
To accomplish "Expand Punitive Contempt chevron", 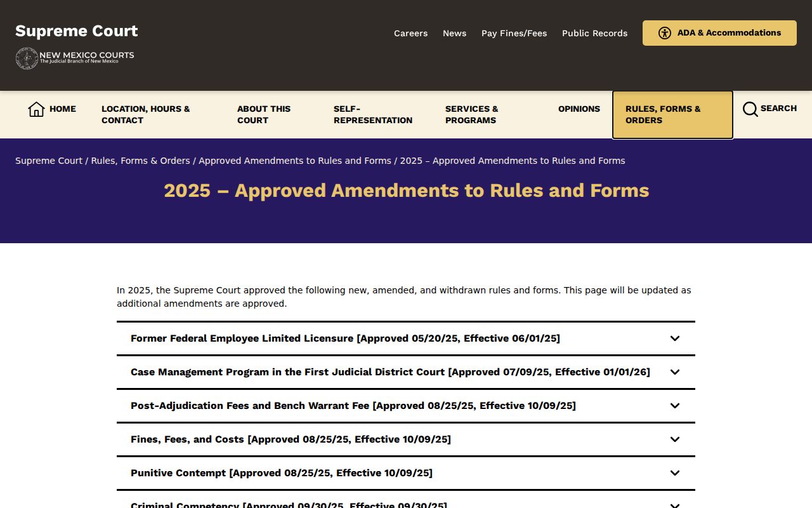I will tap(675, 473).
